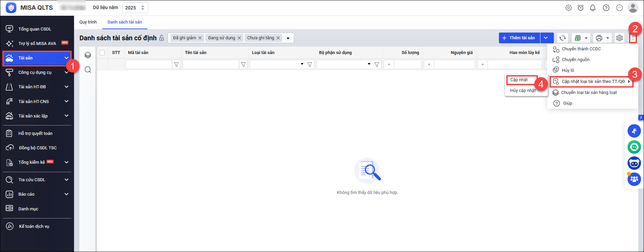644x252 pixels.
Task: Remove the 'Chưa ghi tăng' filter tag
Action: coord(278,38)
